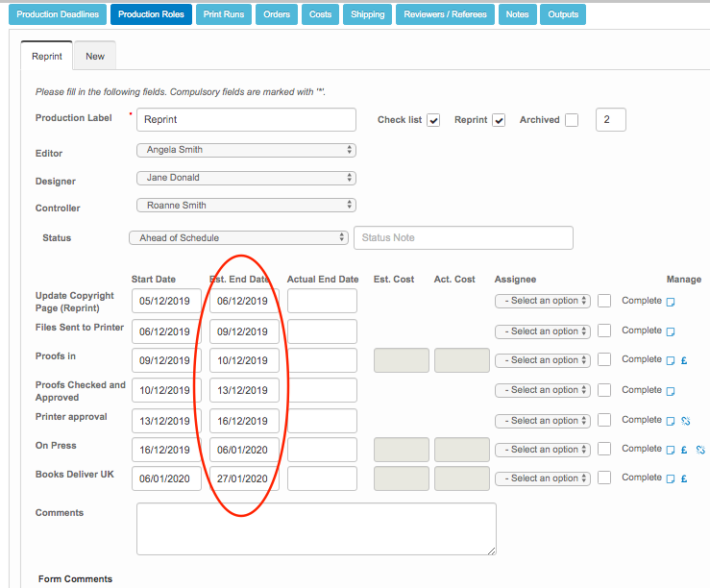Click Act. Cost field for On Press

462,450
